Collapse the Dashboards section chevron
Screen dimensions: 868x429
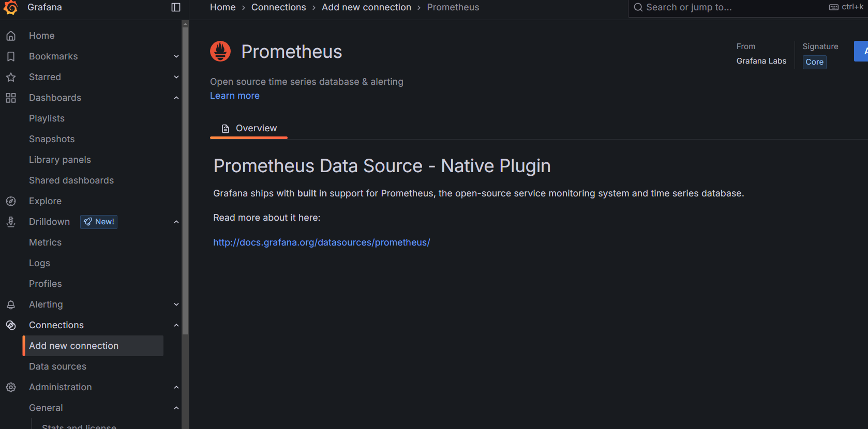coord(176,98)
